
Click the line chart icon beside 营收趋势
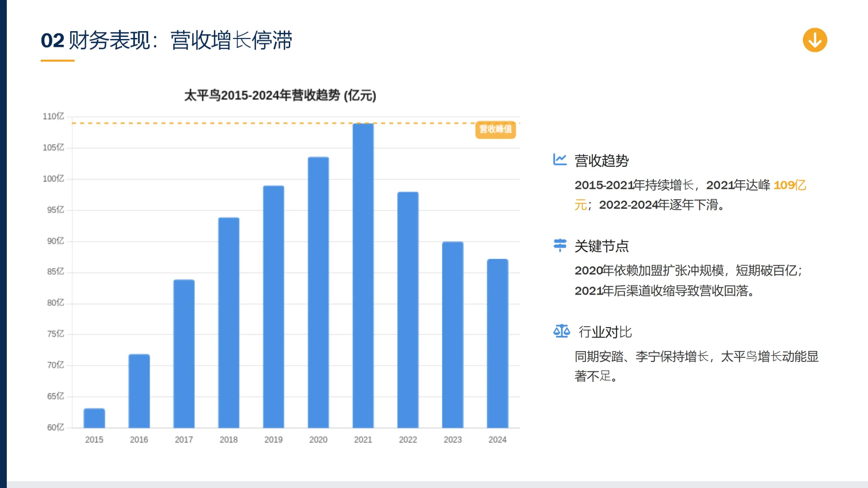[560, 160]
